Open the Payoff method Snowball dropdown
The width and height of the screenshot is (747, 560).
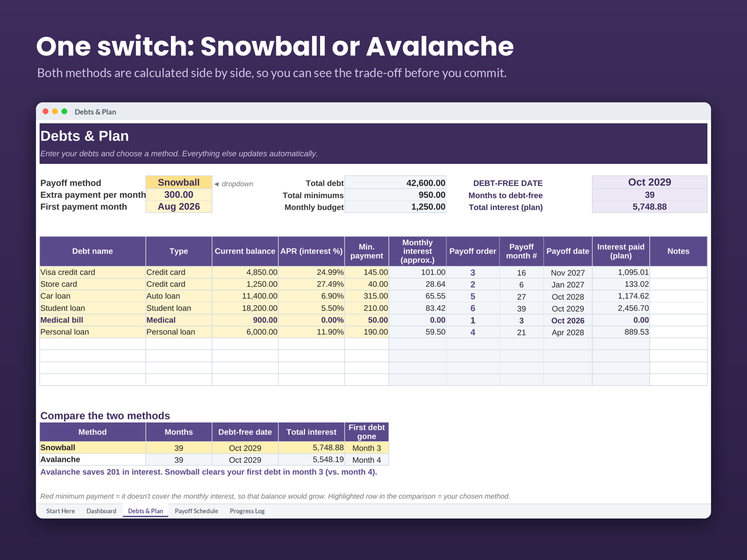179,182
